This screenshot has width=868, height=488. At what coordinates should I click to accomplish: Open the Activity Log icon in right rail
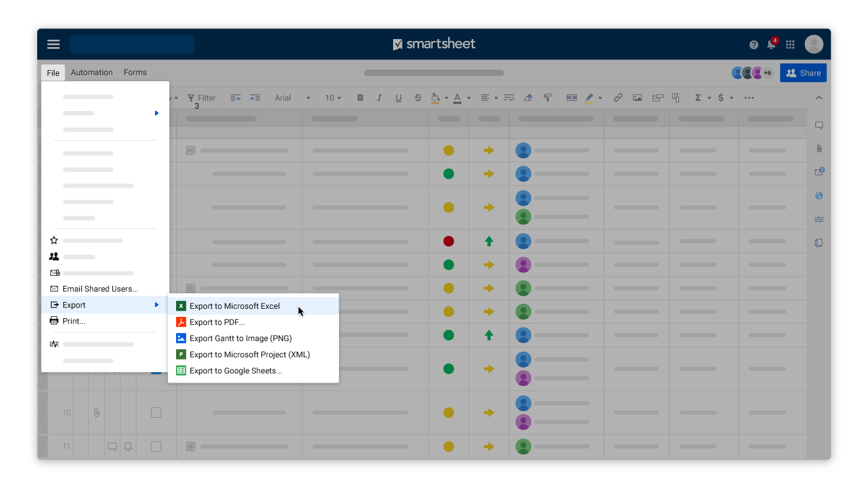pyautogui.click(x=819, y=220)
